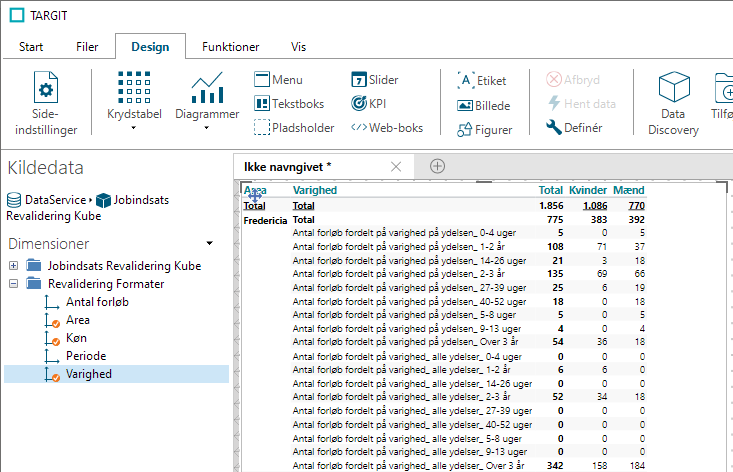Image resolution: width=733 pixels, height=472 pixels.
Task: Click the Mænd column header
Action: click(x=629, y=190)
